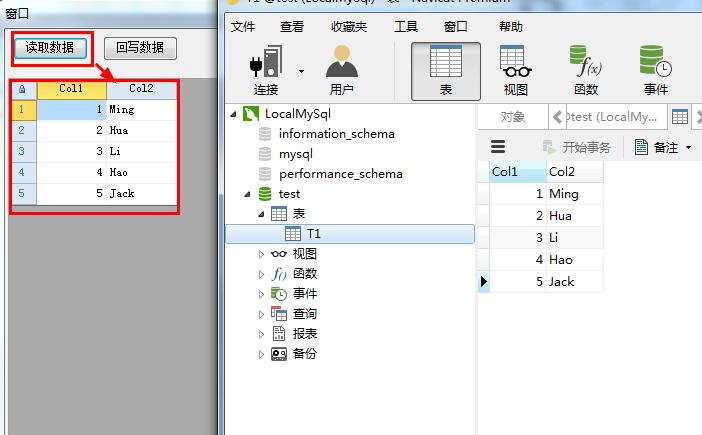Open the 用户 toolbar icon
702x435 pixels.
pyautogui.click(x=342, y=71)
